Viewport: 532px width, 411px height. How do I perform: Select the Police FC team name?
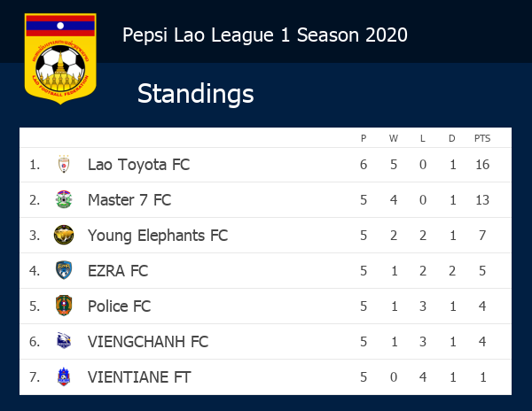pos(119,306)
